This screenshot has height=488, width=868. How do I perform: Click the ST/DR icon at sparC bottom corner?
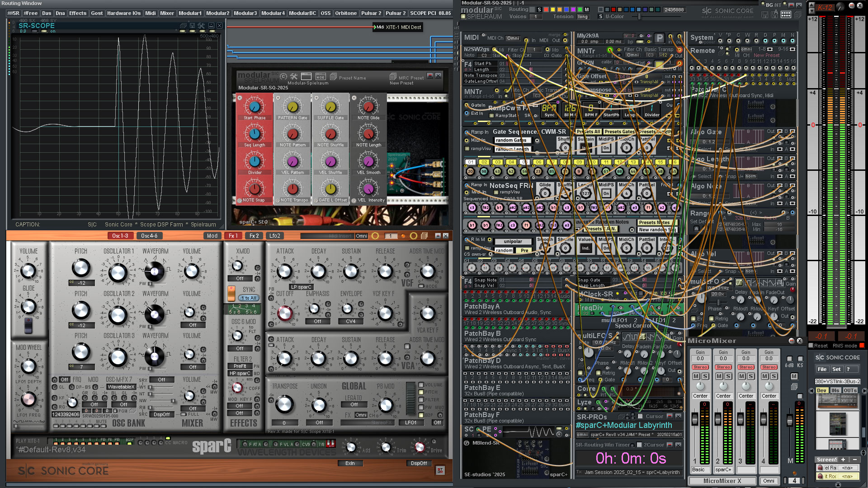click(440, 471)
